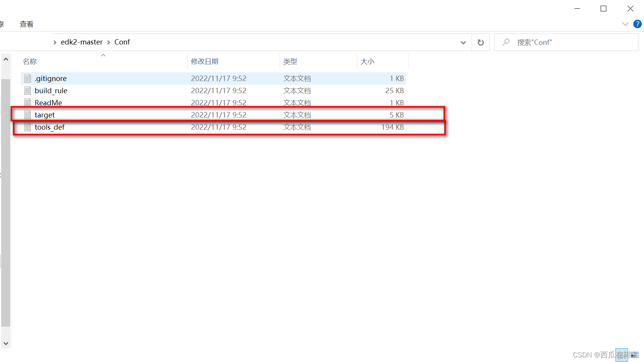Open the partially visible 共享 ribbon tab

click(2, 24)
